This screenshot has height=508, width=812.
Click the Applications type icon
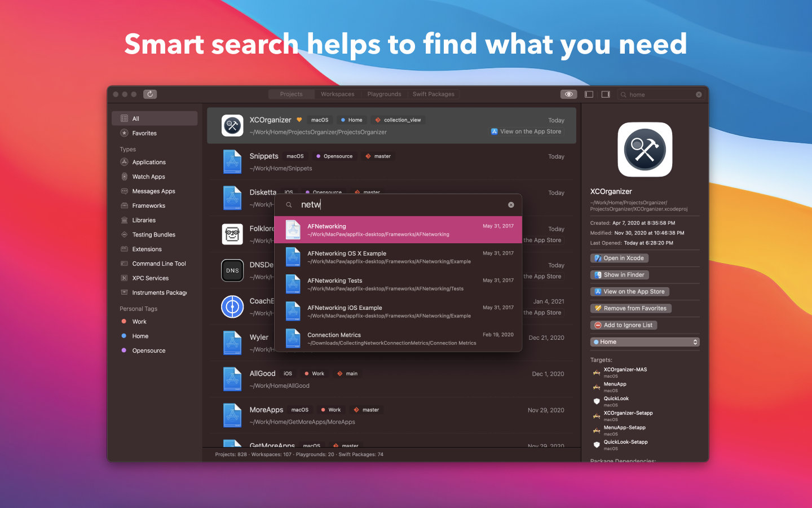[125, 162]
